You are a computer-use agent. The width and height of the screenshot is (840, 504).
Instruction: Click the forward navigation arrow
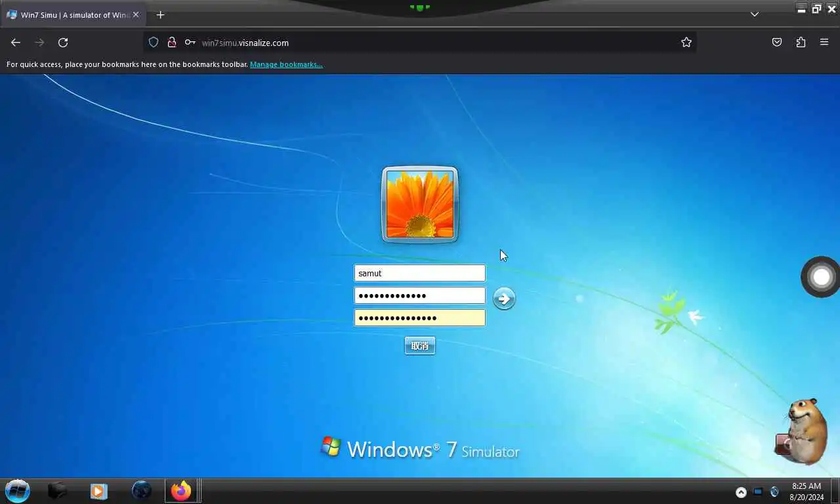[x=39, y=43]
